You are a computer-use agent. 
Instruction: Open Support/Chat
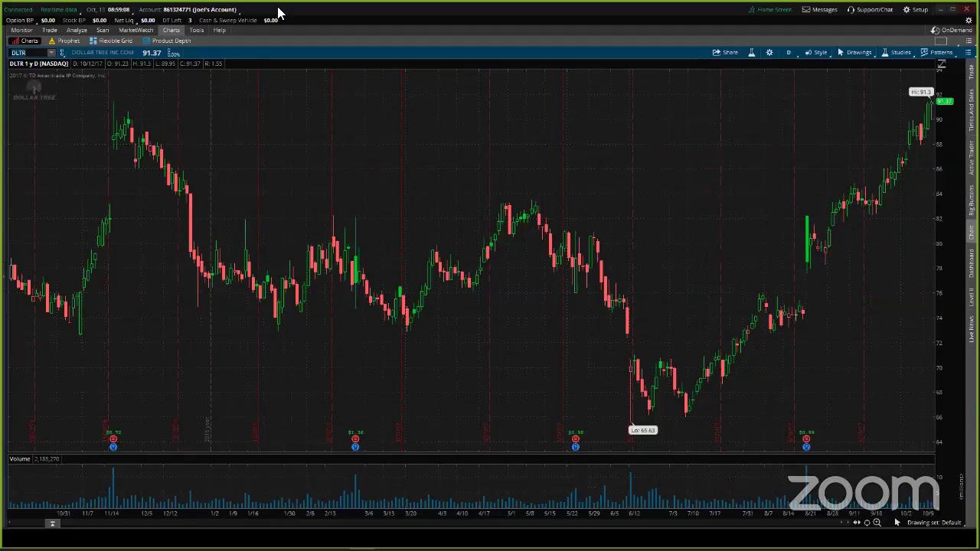[870, 9]
